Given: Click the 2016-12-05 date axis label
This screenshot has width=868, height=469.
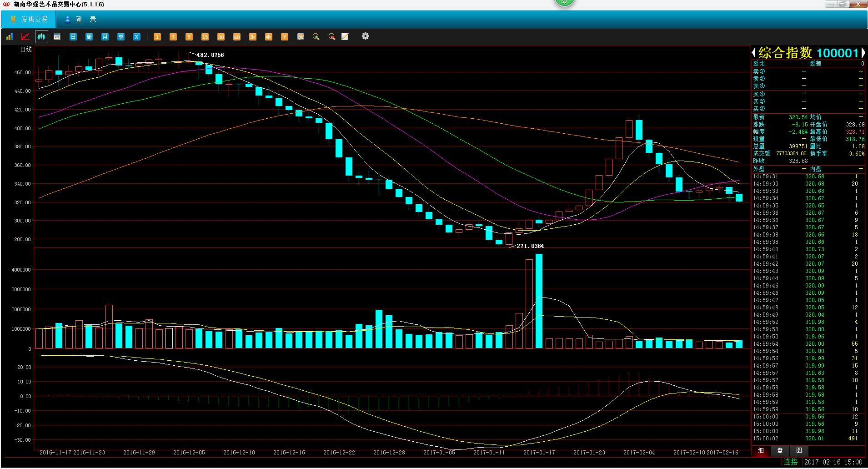Looking at the screenshot, I should point(189,453).
